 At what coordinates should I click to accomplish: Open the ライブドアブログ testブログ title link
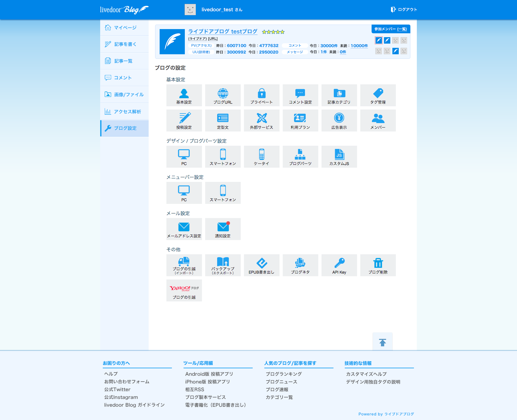(x=223, y=31)
